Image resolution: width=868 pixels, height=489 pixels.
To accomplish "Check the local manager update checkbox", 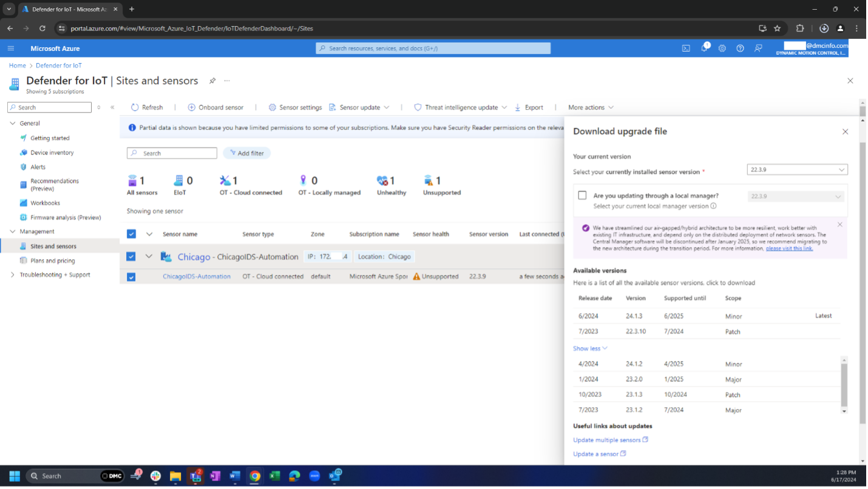I will click(582, 195).
